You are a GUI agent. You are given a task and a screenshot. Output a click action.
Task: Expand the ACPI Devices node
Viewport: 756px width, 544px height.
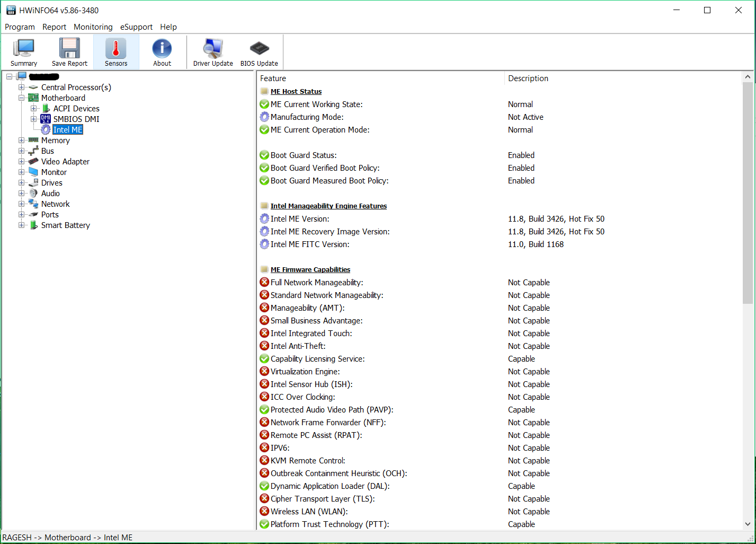coord(33,109)
